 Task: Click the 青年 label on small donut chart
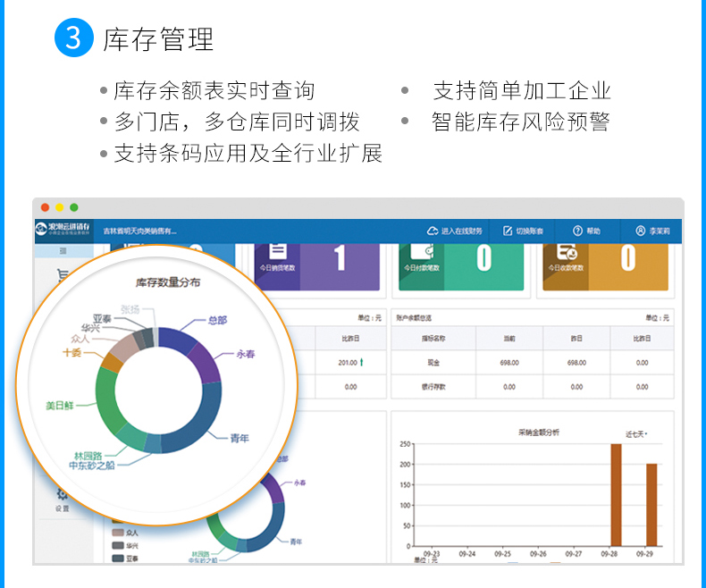tap(296, 542)
